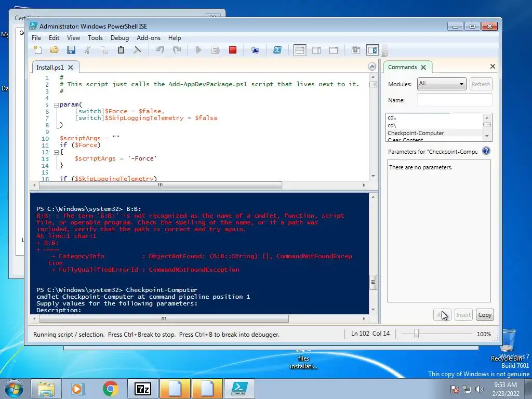Screen dimensions: 532x399
Task: Open a script with the folder icon
Action: pos(54,50)
